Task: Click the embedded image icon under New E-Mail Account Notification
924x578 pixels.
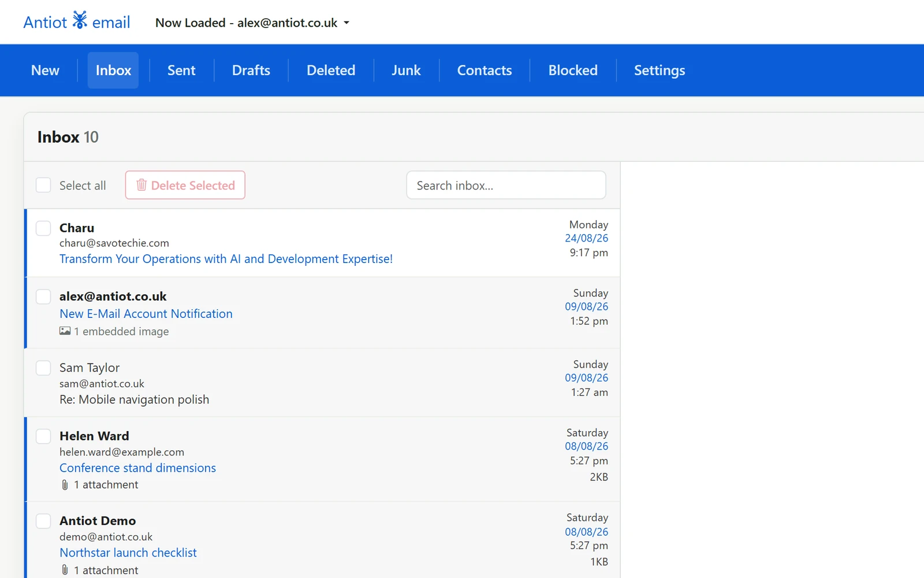Action: [x=65, y=331]
